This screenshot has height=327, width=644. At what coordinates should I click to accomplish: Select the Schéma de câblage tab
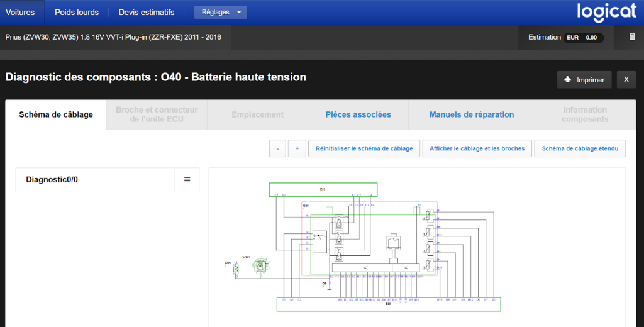pyautogui.click(x=56, y=114)
